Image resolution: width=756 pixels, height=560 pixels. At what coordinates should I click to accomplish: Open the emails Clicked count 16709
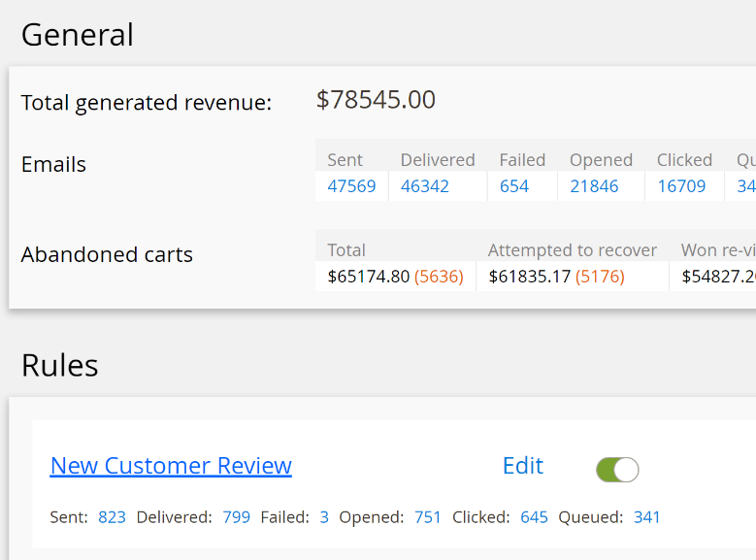click(x=681, y=186)
